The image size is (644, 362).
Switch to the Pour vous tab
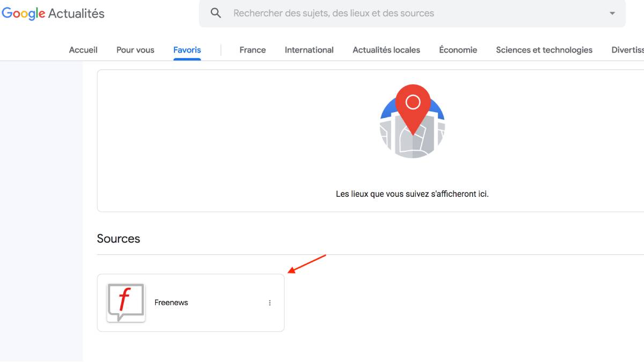coord(135,50)
